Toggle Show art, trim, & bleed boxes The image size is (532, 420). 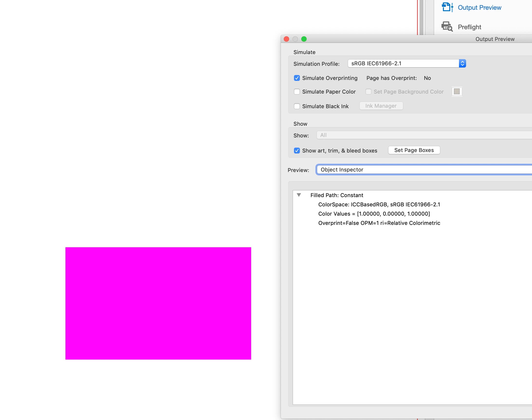(297, 151)
